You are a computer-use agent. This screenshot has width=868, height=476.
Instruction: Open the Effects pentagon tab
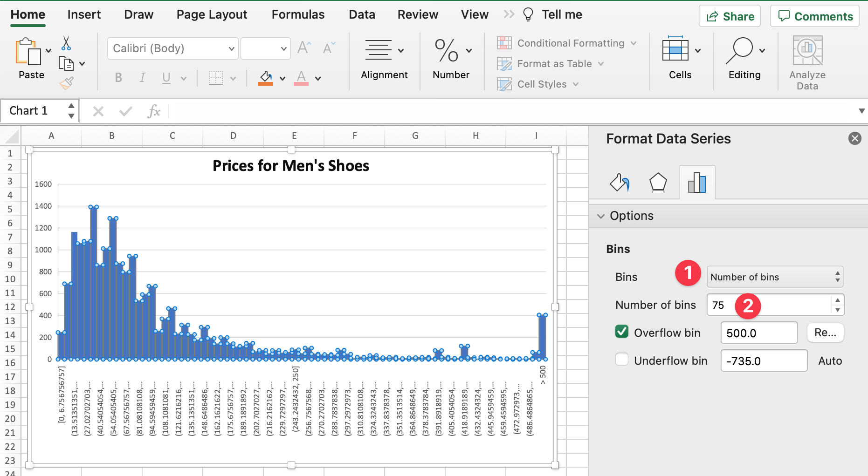point(658,183)
